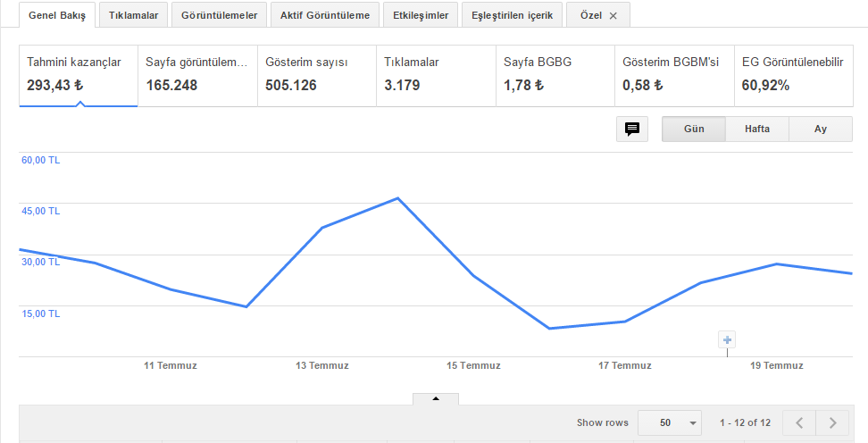Screen dimensions: 868x443
Task: Switch chart to Gün view
Action: (694, 129)
